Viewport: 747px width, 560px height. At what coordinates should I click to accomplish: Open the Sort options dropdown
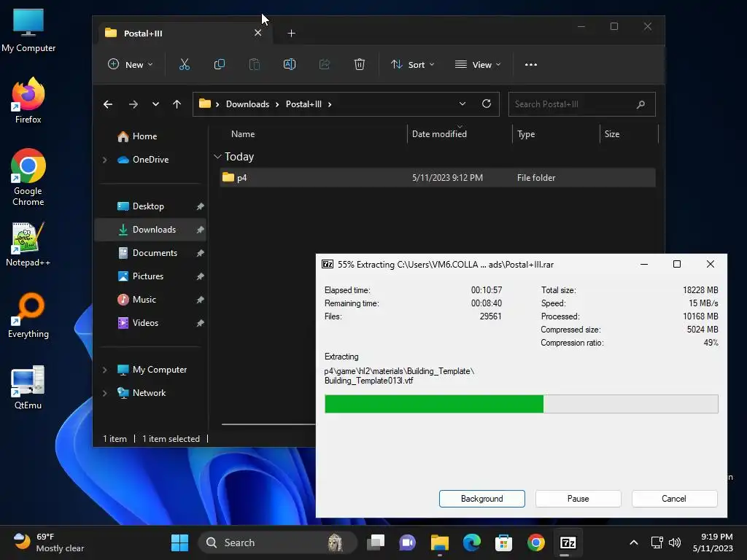[413, 64]
